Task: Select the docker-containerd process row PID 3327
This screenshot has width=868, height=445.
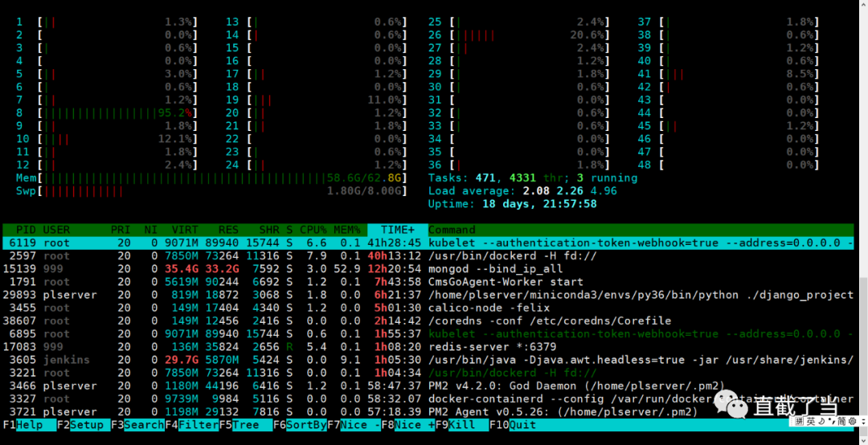Action: 428,399
